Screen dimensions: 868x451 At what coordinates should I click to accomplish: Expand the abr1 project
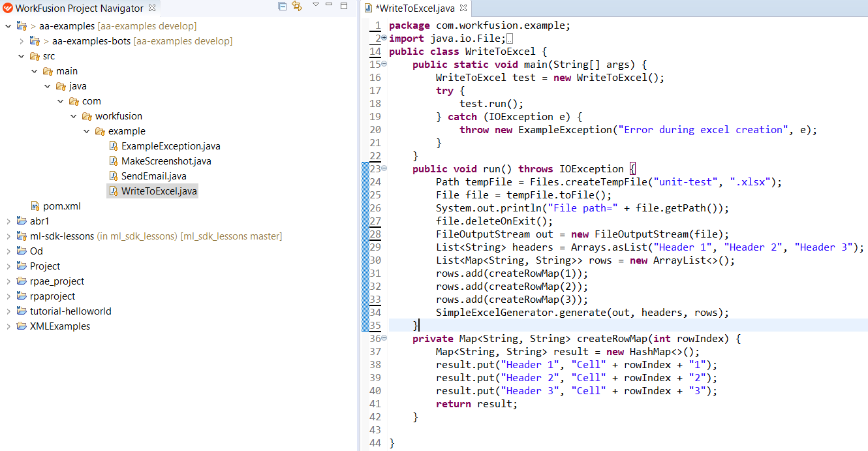click(8, 221)
